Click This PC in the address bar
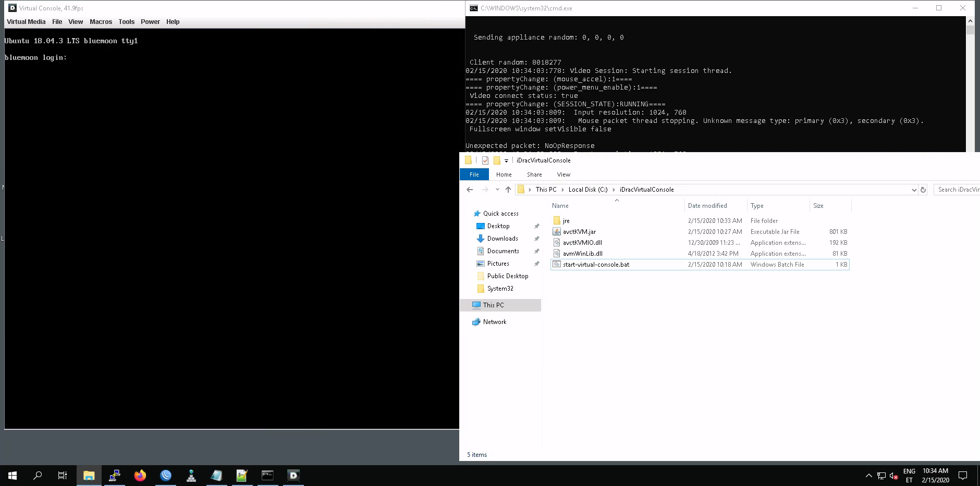Image resolution: width=980 pixels, height=486 pixels. 546,190
